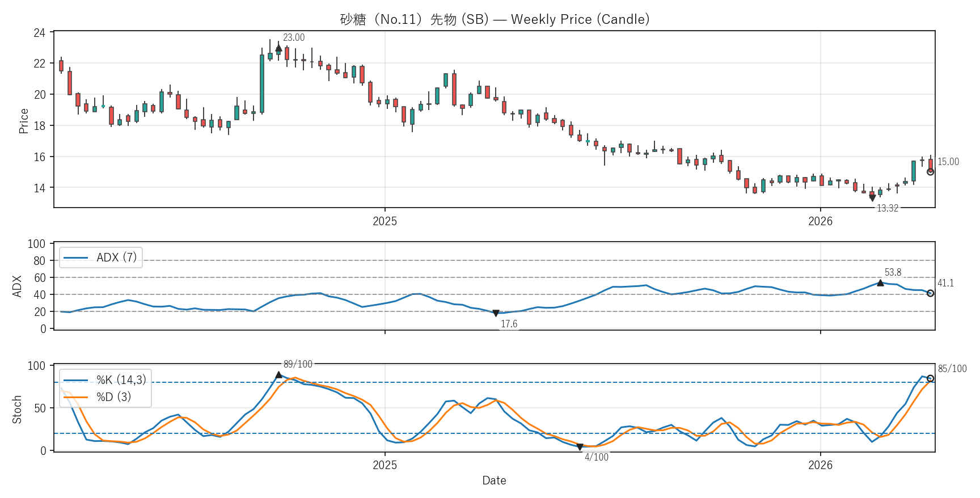Select the stochastic last-value circle at 85/100
Screen dimensions: 980x498
click(930, 378)
